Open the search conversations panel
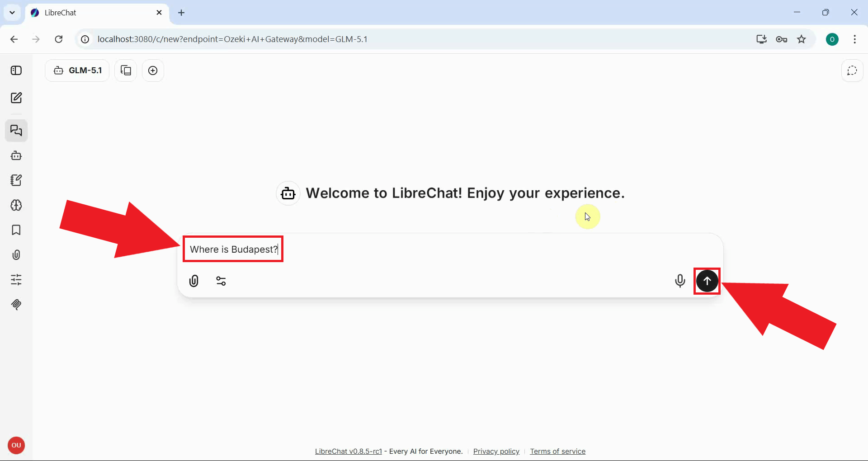The width and height of the screenshot is (868, 461). 16,131
